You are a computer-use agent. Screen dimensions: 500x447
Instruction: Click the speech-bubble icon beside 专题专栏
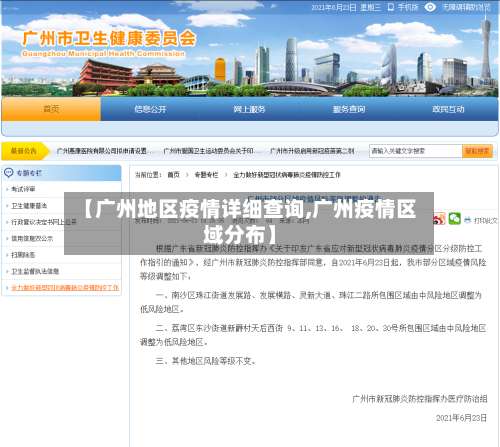point(9,173)
